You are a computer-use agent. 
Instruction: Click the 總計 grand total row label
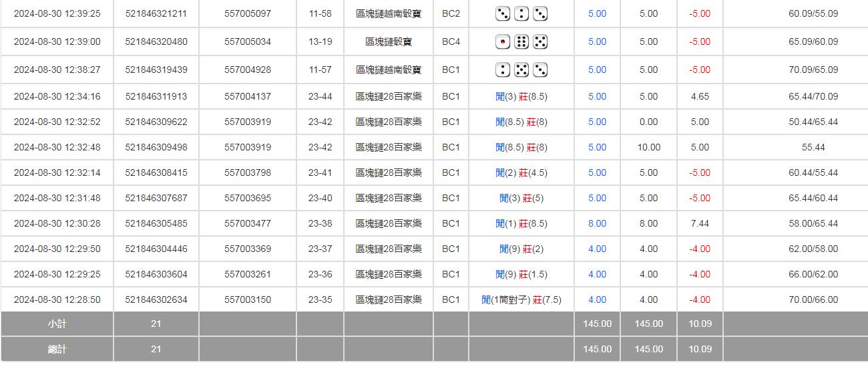click(x=57, y=349)
